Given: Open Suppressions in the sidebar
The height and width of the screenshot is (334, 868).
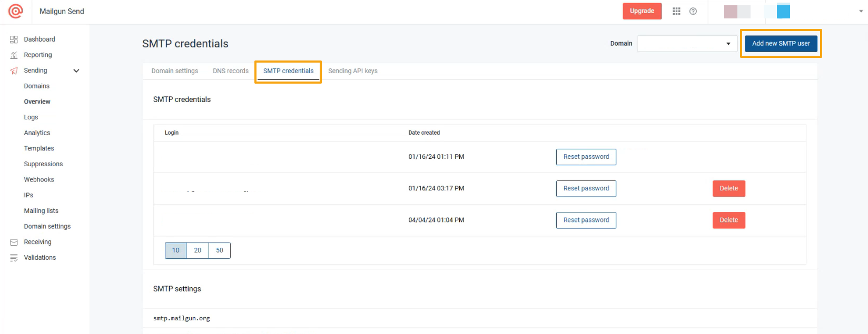Looking at the screenshot, I should 43,164.
